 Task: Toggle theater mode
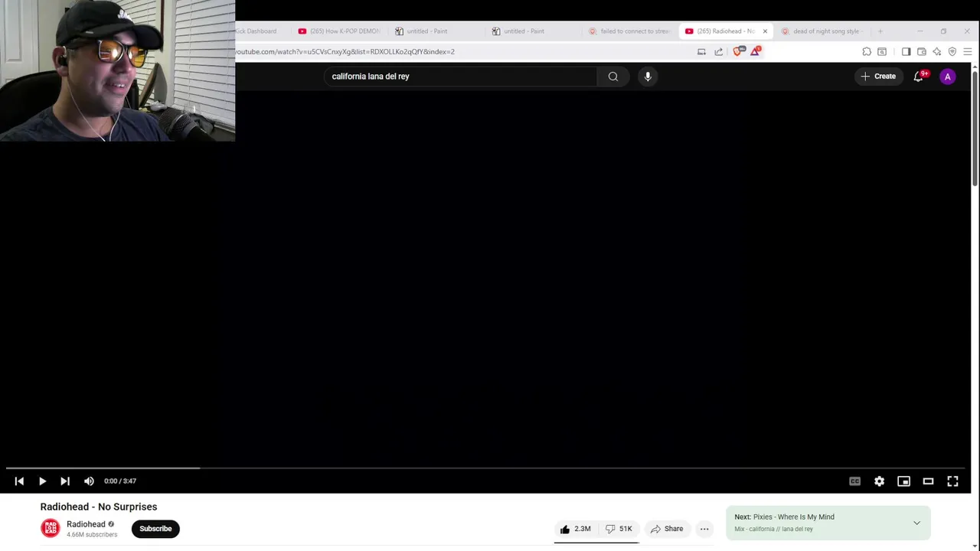[x=928, y=481]
